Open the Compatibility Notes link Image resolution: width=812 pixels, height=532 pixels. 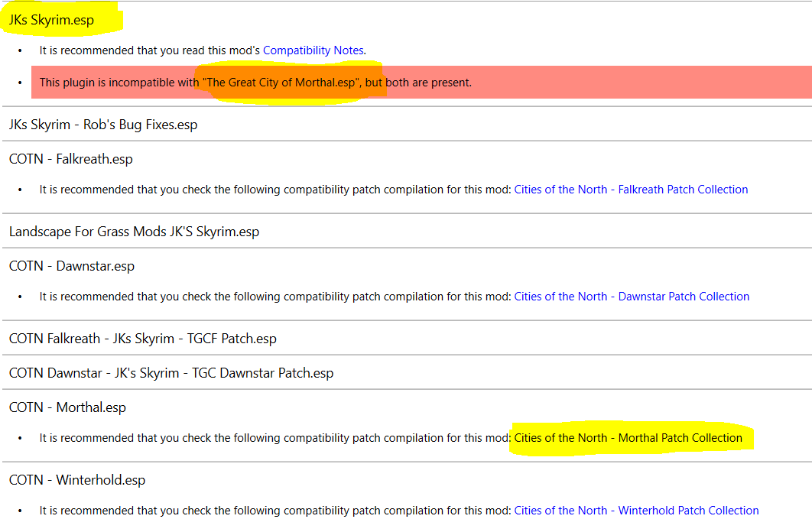(x=313, y=50)
